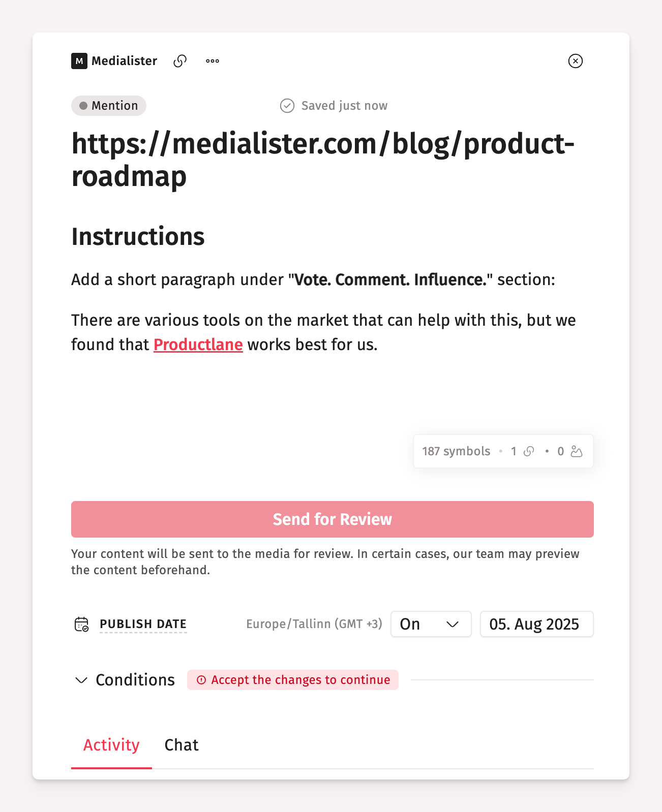Click the links count icon
The image size is (662, 812).
click(529, 451)
